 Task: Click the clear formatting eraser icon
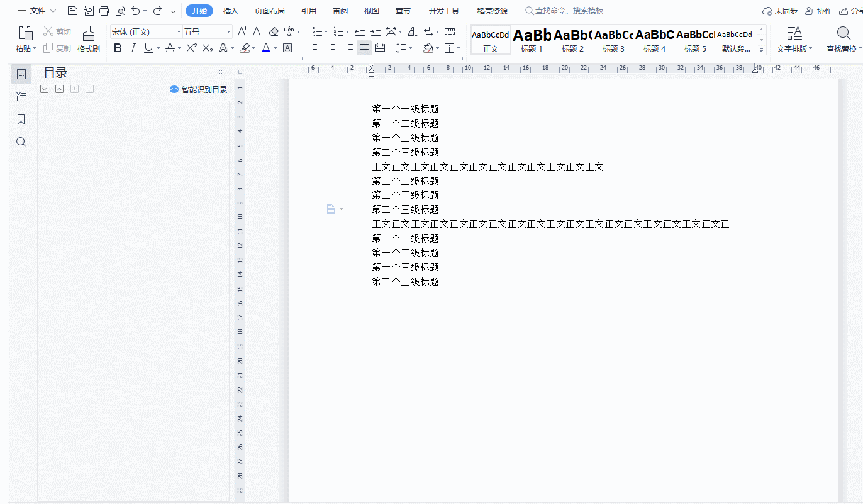274,31
